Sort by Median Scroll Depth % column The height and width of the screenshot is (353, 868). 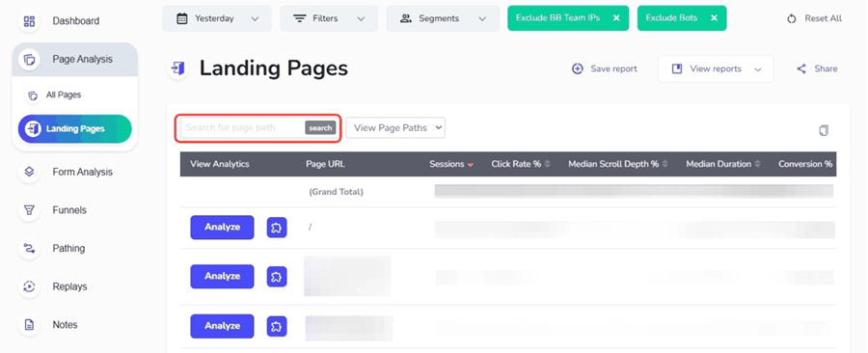(618, 164)
